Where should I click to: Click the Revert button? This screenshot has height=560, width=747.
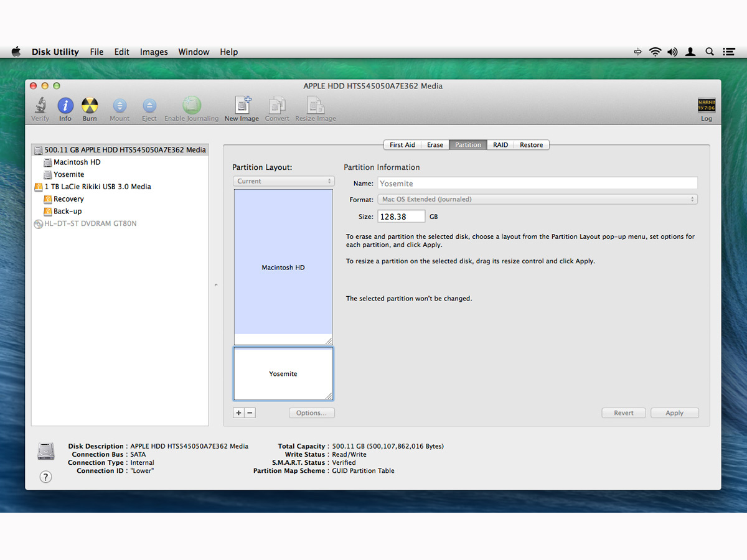[x=624, y=413]
